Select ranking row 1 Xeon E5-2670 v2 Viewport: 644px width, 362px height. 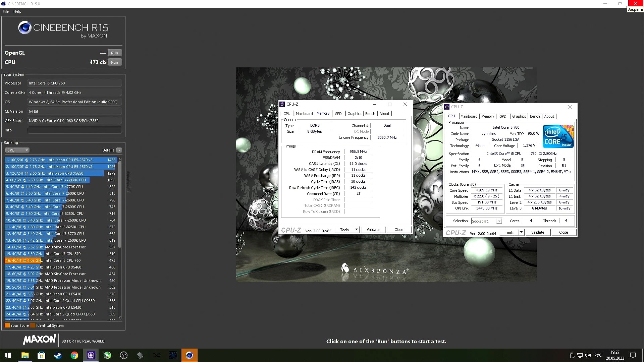[61, 160]
